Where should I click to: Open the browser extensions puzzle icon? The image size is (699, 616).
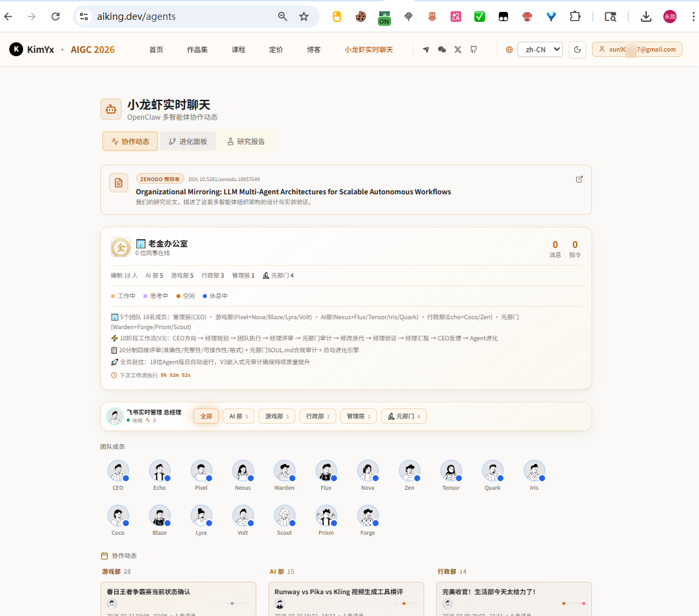(575, 17)
